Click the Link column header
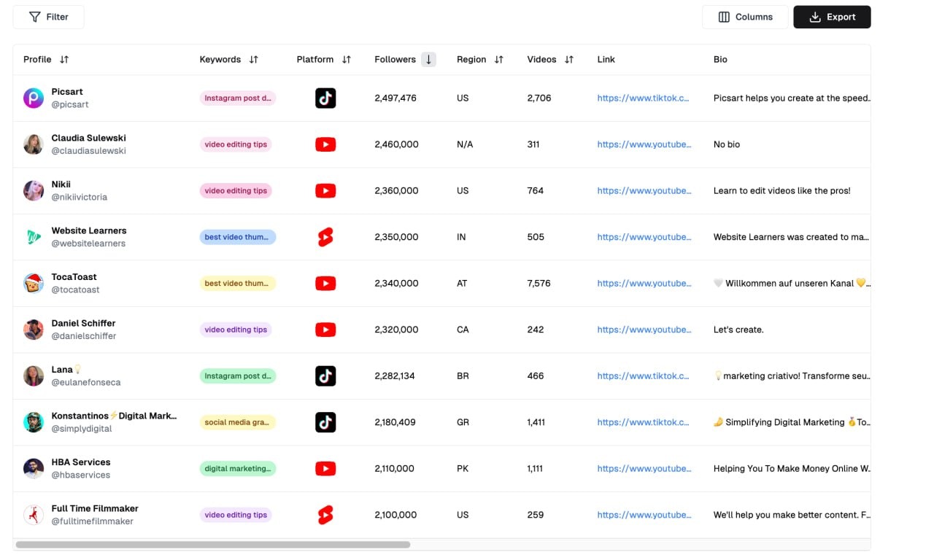The width and height of the screenshot is (934, 560). click(606, 60)
